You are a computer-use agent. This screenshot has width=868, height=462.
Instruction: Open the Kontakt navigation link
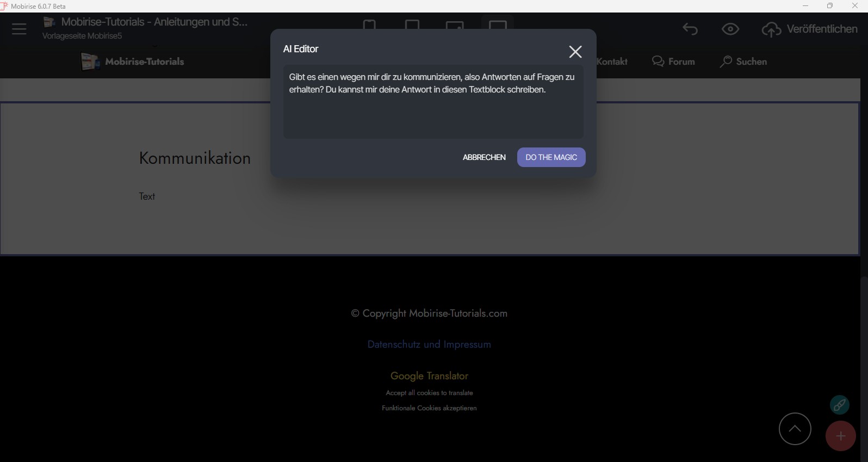tap(612, 61)
